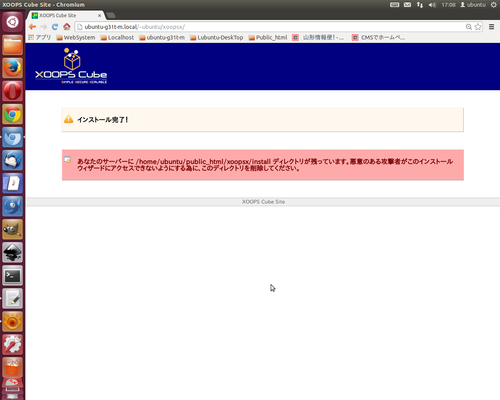Open a new browser tab
500x400 pixels.
point(111,15)
